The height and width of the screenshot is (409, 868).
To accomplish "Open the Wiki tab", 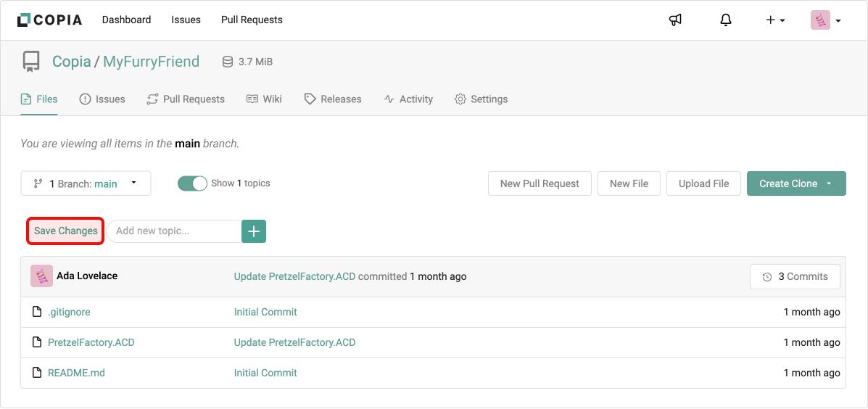I will (264, 99).
